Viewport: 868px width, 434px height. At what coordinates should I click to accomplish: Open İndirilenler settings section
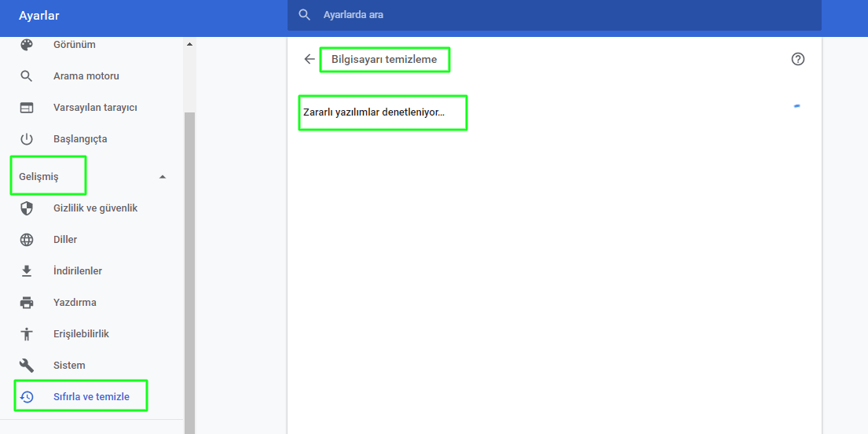click(x=78, y=271)
